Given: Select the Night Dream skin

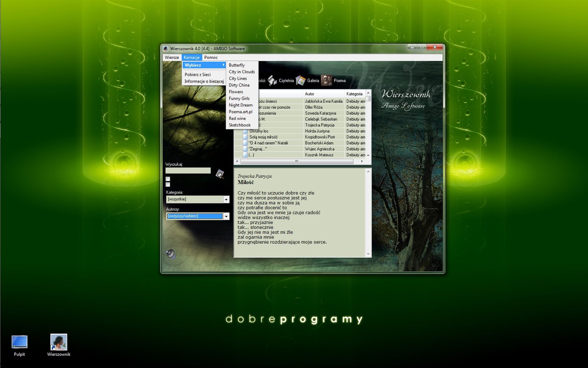Looking at the screenshot, I should (242, 105).
